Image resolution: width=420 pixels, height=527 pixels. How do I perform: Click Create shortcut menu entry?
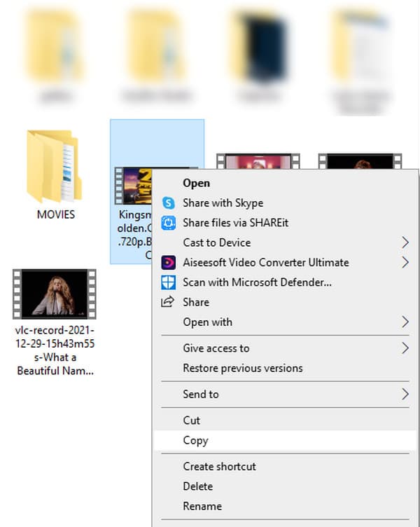pyautogui.click(x=219, y=467)
